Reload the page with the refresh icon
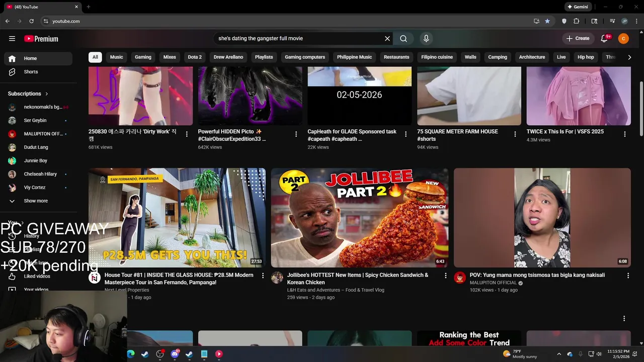This screenshot has height=362, width=644. [x=31, y=21]
